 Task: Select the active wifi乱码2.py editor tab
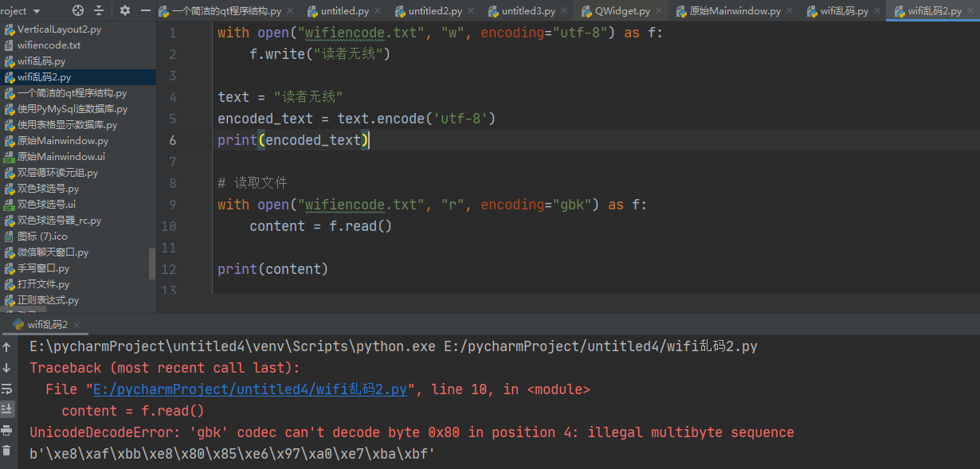933,11
